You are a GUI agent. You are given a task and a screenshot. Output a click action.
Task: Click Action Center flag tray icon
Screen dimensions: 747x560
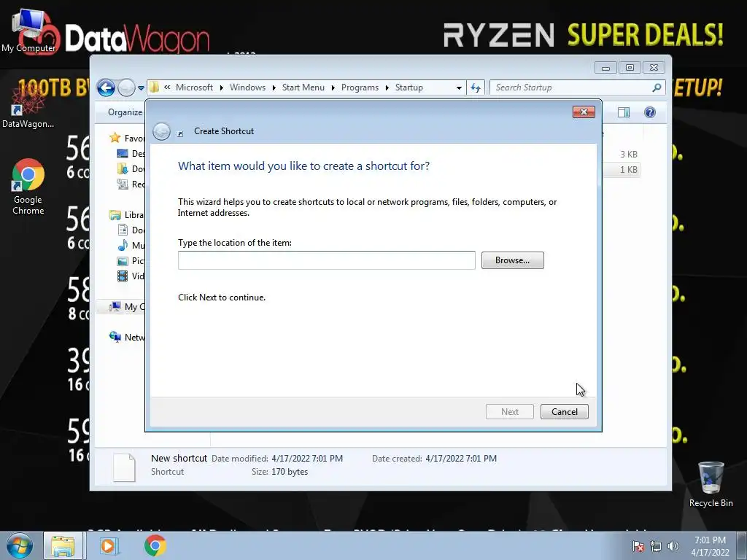coord(638,546)
